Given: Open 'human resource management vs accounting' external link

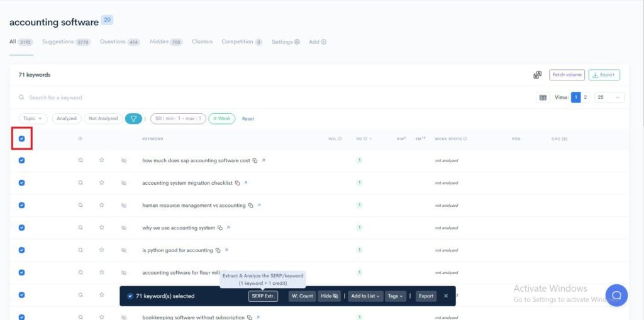Looking at the screenshot, I should coord(258,205).
